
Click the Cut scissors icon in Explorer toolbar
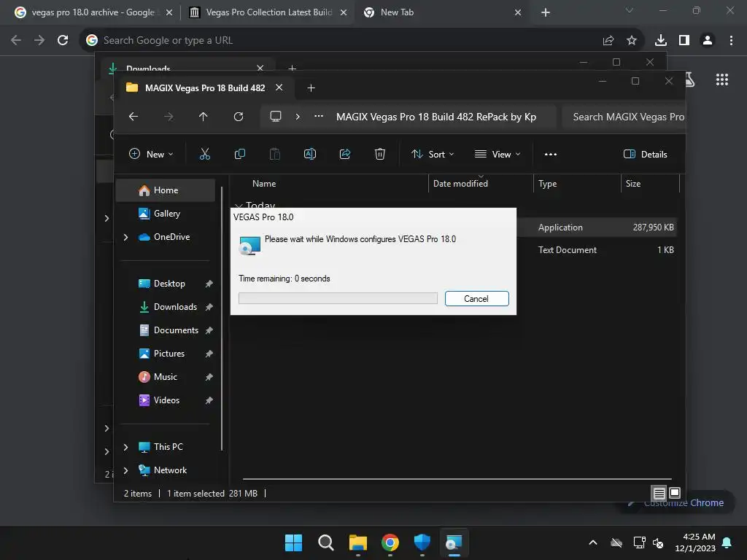[205, 154]
